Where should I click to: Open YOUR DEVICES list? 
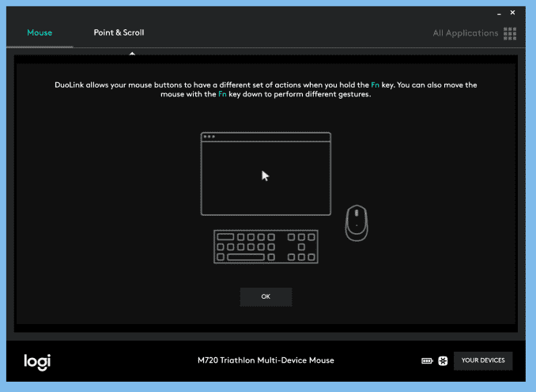pos(482,360)
